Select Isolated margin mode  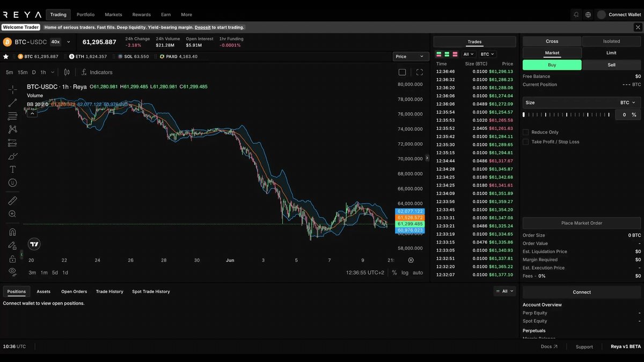point(611,41)
